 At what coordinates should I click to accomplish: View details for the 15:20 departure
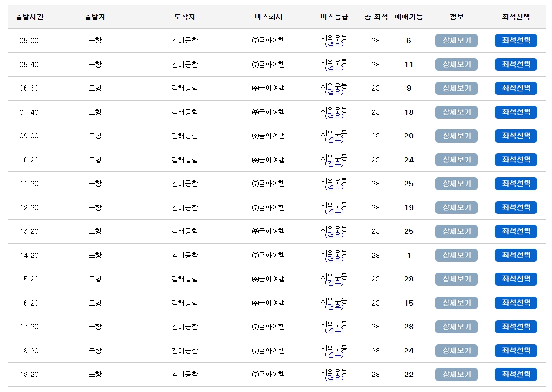tap(456, 279)
